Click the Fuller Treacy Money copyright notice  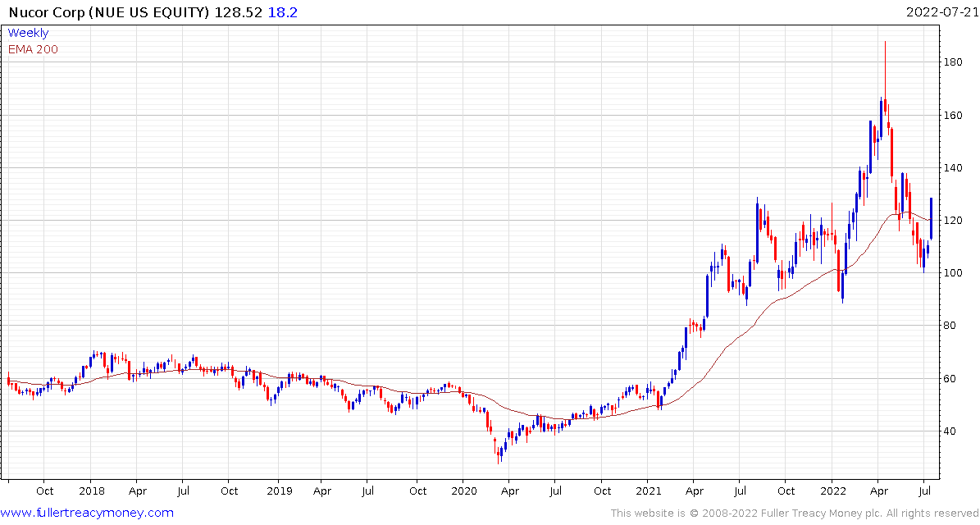click(x=795, y=514)
